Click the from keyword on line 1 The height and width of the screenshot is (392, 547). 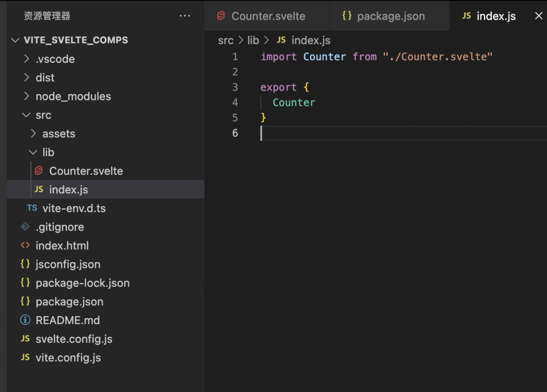click(365, 57)
